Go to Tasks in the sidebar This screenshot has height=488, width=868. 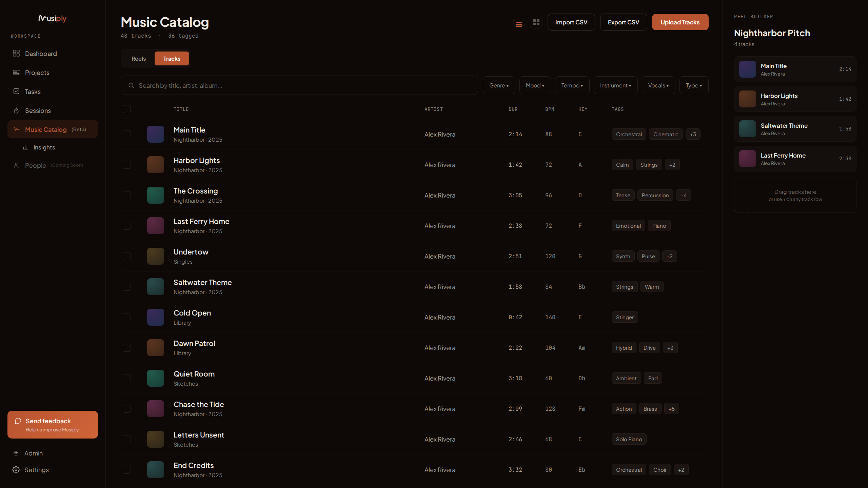tap(53, 91)
